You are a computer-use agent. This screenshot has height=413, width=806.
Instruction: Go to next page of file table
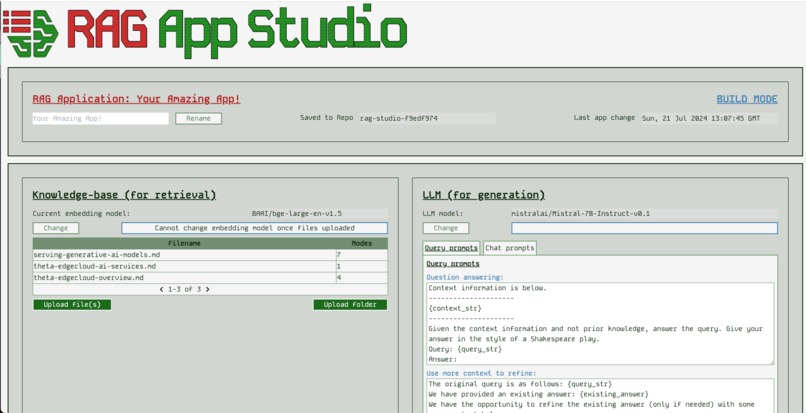click(207, 290)
